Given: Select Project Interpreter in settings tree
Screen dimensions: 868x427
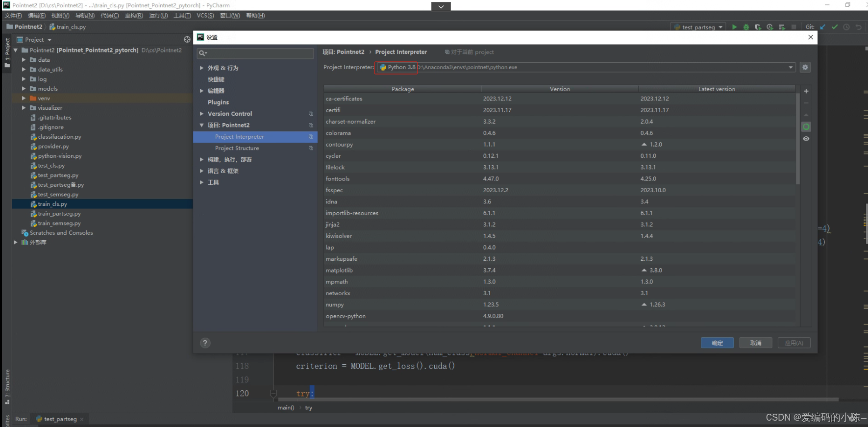Looking at the screenshot, I should tap(255, 137).
